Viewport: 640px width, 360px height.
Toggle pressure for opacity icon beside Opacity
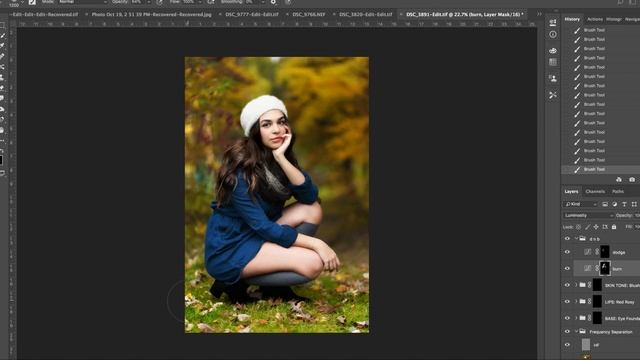160,2
